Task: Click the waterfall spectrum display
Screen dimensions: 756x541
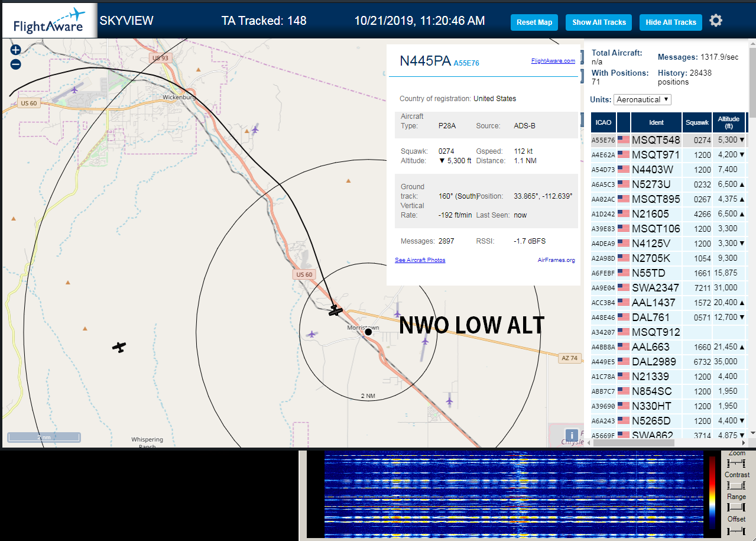Action: click(x=514, y=494)
